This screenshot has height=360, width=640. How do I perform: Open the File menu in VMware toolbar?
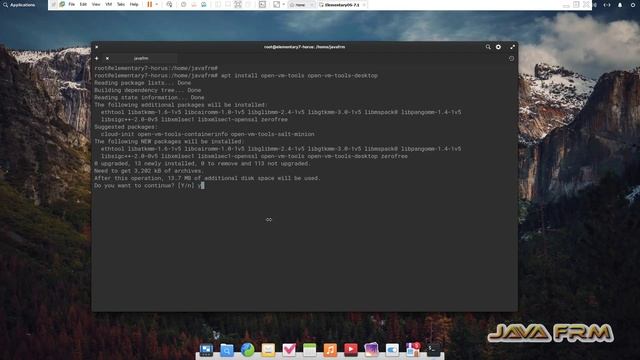point(71,4)
